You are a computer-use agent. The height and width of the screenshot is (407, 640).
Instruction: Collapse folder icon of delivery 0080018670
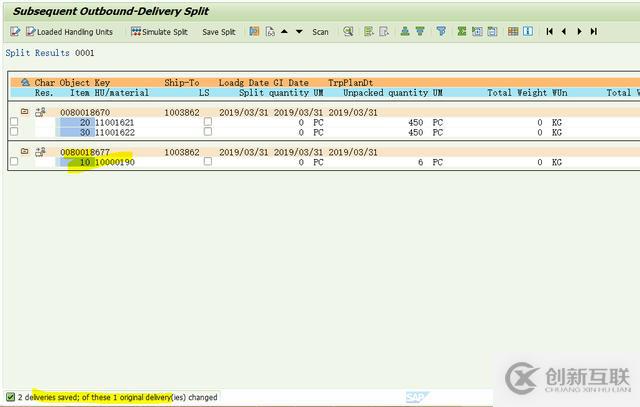click(x=24, y=111)
